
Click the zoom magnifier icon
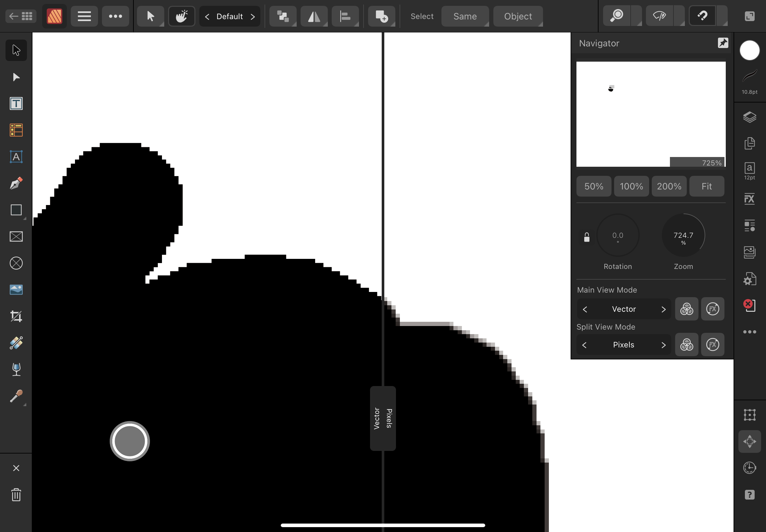click(617, 16)
